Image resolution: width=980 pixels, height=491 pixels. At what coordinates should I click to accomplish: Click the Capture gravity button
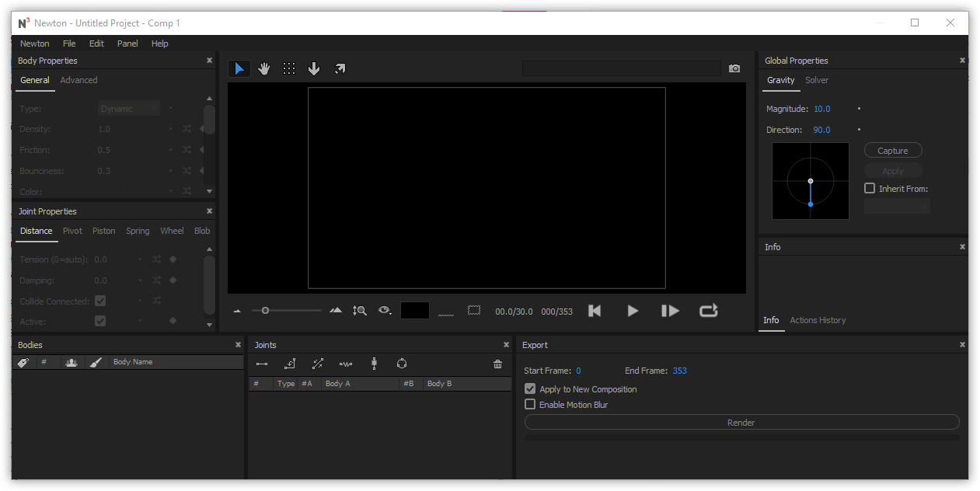click(x=893, y=151)
